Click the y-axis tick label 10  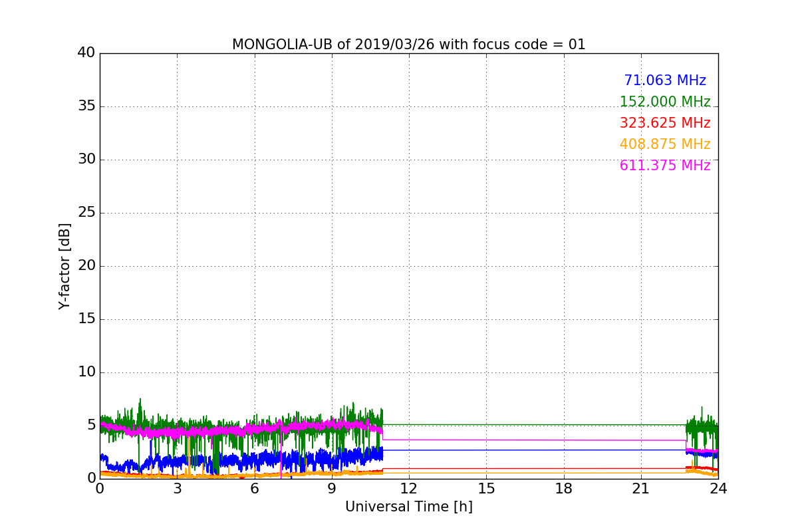86,372
